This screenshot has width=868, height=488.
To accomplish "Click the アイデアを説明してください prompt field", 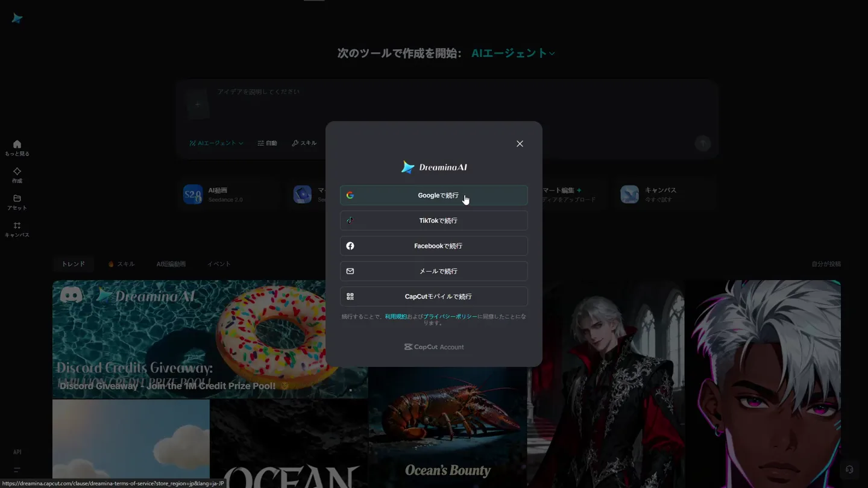I will point(259,92).
